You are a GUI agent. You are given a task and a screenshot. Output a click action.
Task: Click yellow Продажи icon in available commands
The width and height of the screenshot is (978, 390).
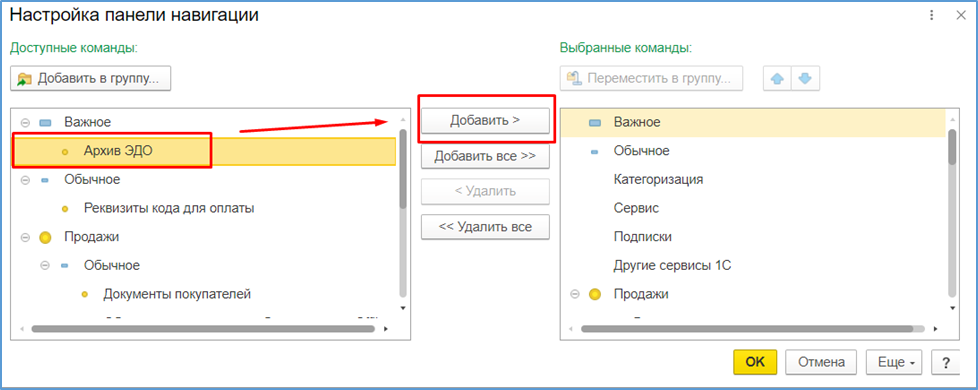pyautogui.click(x=45, y=237)
